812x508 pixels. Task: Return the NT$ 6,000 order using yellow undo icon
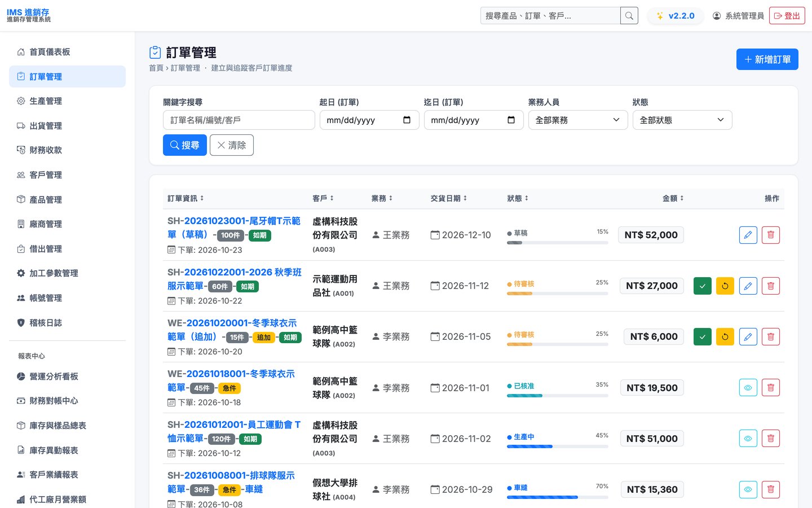(x=725, y=336)
